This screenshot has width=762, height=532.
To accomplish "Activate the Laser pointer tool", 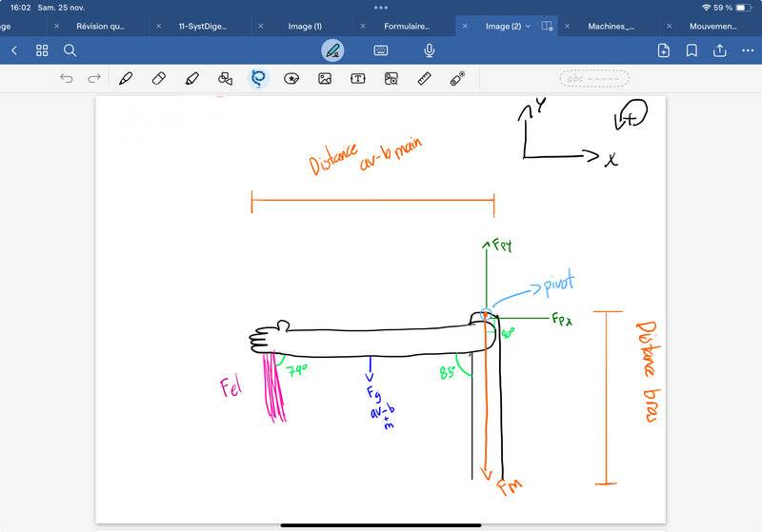I will pyautogui.click(x=458, y=79).
